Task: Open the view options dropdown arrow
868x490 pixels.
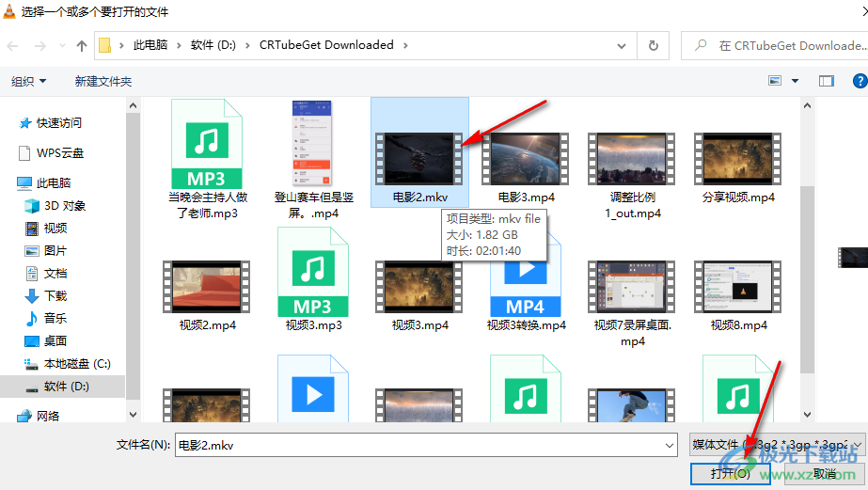Action: click(x=795, y=81)
